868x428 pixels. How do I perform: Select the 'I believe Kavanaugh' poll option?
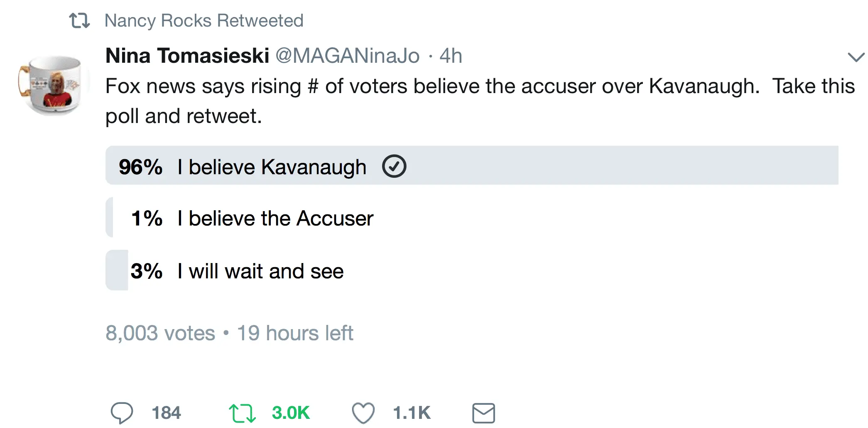[x=272, y=167]
